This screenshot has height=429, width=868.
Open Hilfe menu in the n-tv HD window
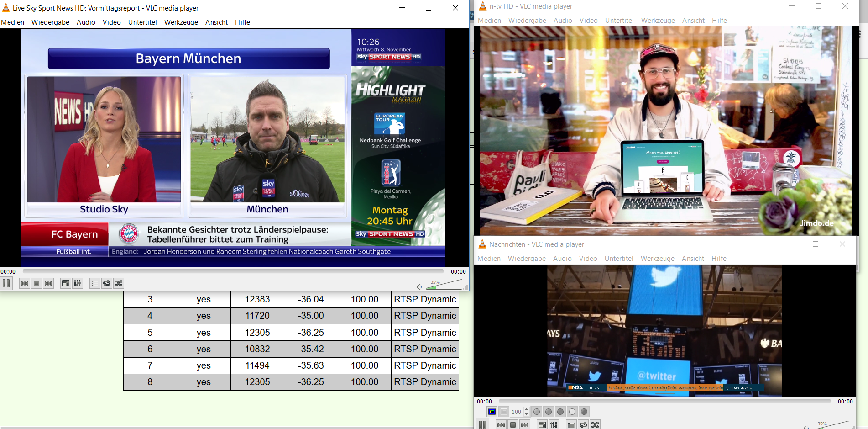tap(720, 21)
